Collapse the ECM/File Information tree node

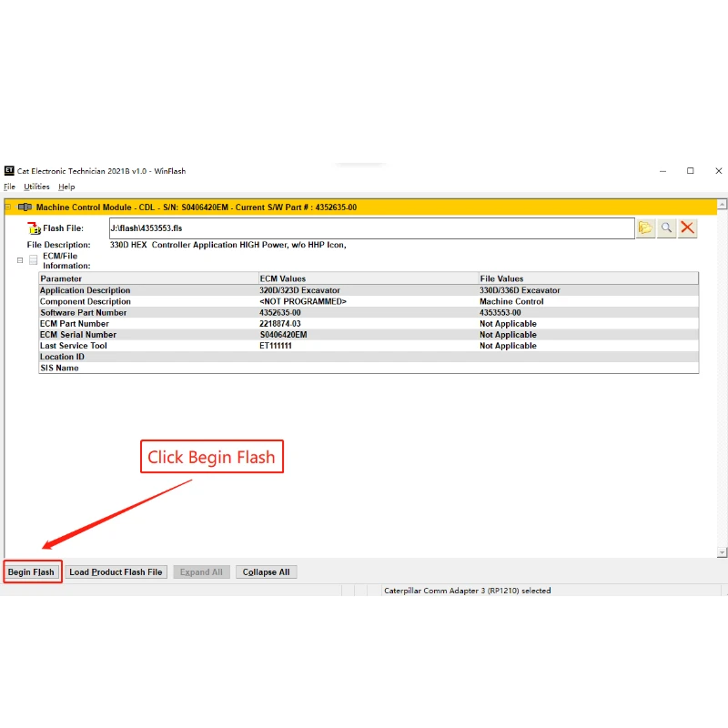point(20,260)
